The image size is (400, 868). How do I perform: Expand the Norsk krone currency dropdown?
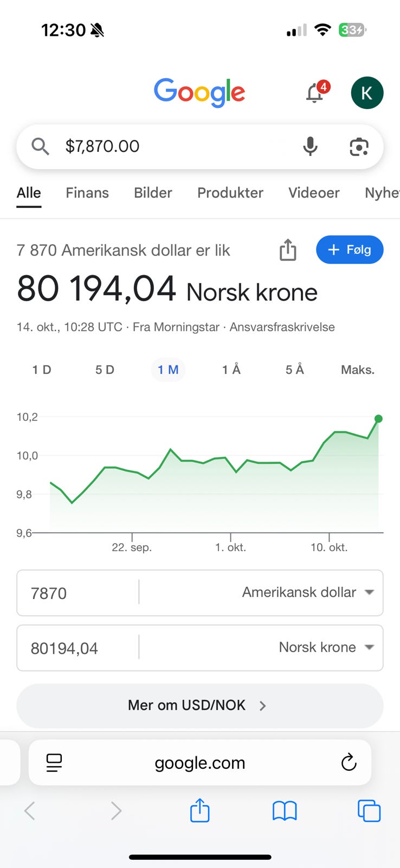click(x=326, y=647)
